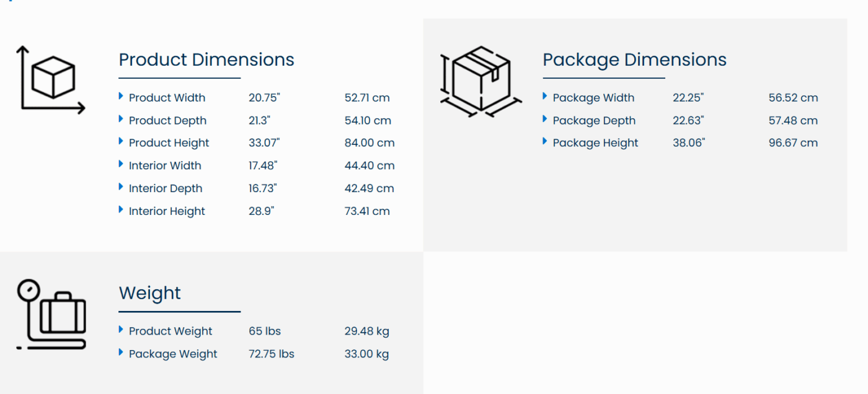Select the Product Dimensions heading
The height and width of the screenshot is (394, 868).
206,59
